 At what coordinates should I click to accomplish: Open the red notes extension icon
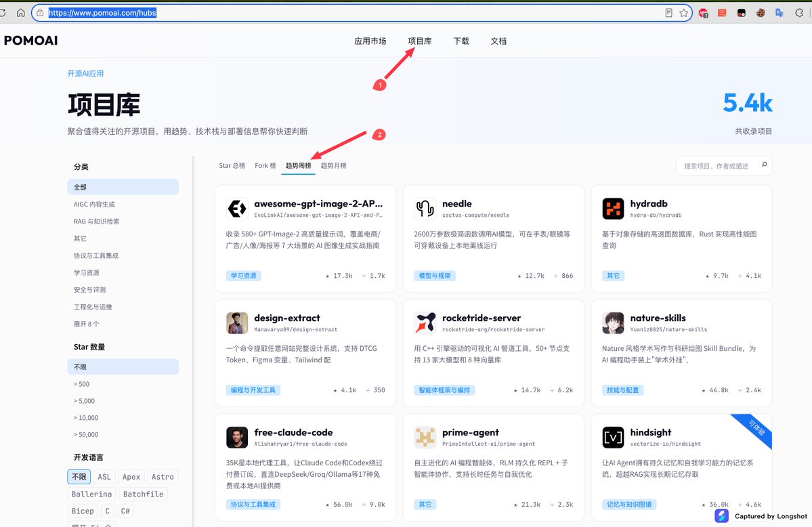(723, 13)
